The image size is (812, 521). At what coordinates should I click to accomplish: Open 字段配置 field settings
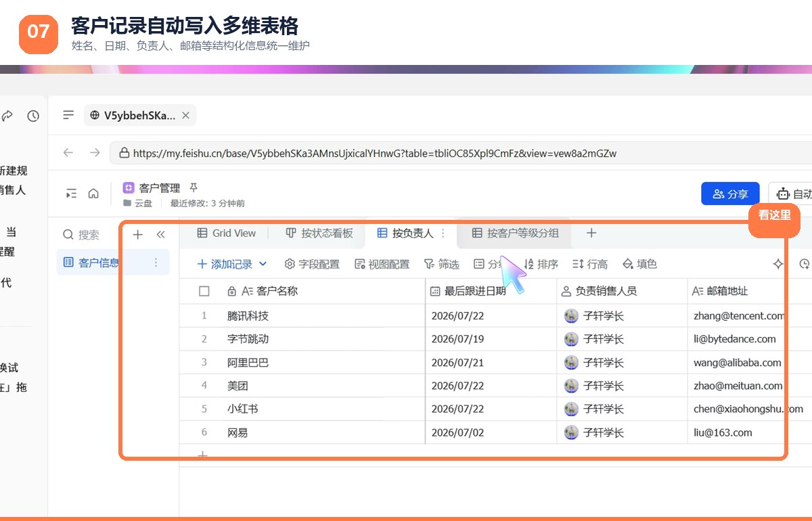(x=312, y=264)
